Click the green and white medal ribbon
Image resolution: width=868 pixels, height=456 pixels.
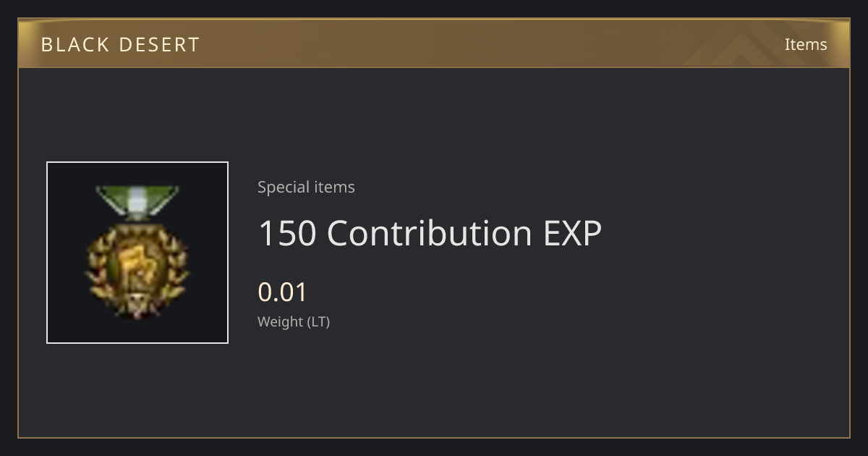click(x=137, y=201)
